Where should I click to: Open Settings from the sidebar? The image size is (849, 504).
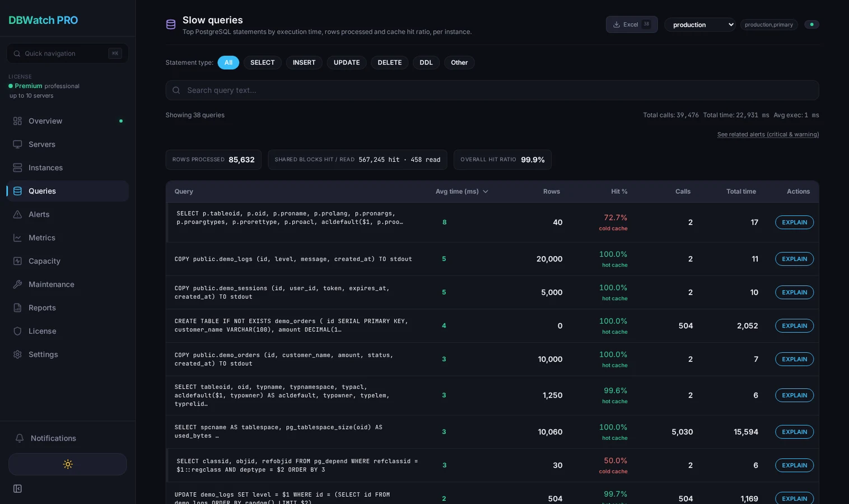[17, 354]
